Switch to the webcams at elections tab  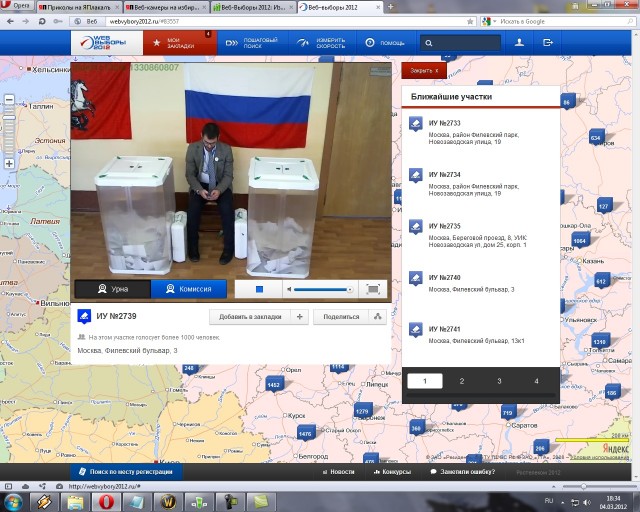click(166, 7)
